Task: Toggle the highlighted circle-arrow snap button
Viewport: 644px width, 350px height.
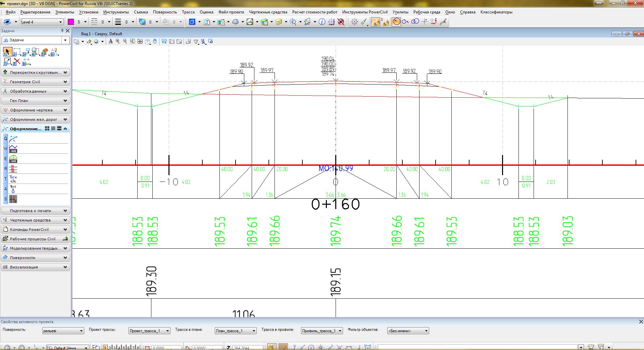Action: [396, 22]
